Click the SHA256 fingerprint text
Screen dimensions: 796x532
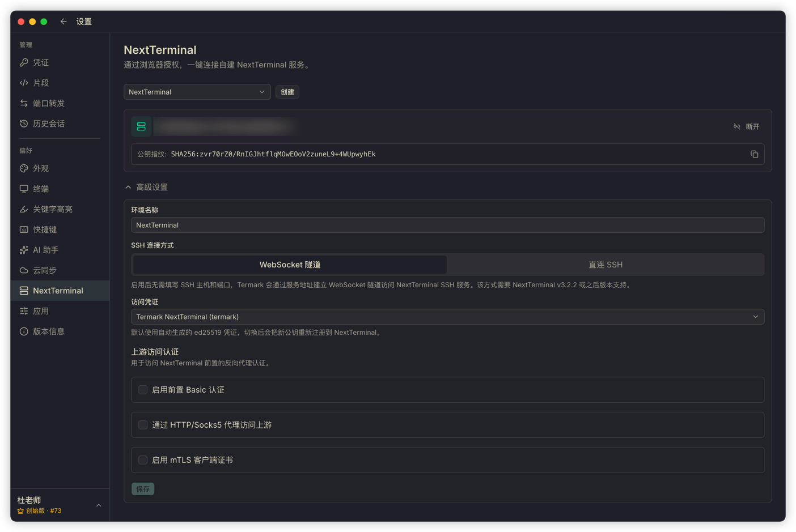[273, 154]
